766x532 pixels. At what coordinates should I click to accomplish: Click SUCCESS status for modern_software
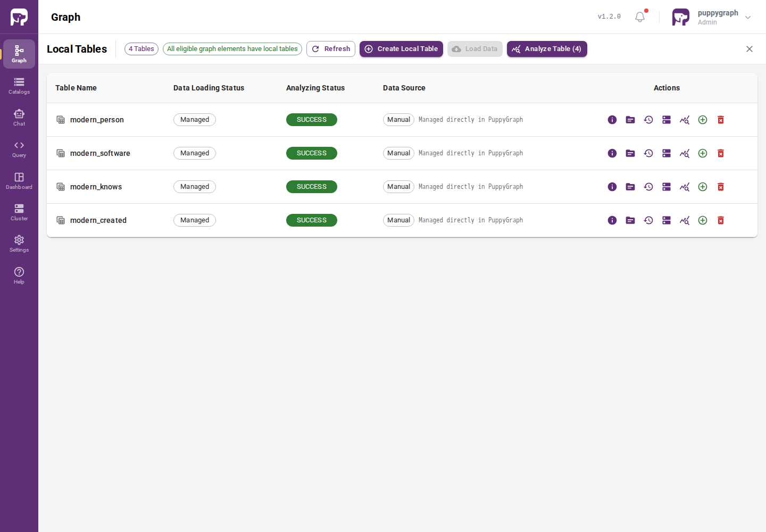(x=312, y=153)
